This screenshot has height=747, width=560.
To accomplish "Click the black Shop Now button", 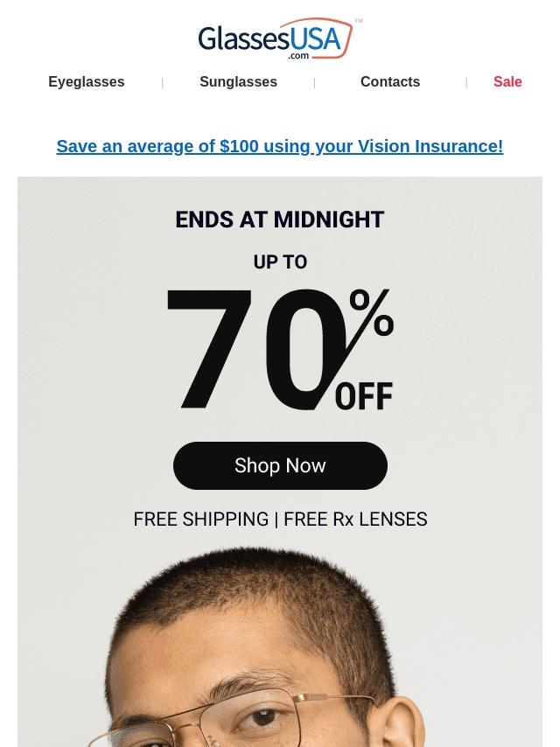I will point(280,465).
